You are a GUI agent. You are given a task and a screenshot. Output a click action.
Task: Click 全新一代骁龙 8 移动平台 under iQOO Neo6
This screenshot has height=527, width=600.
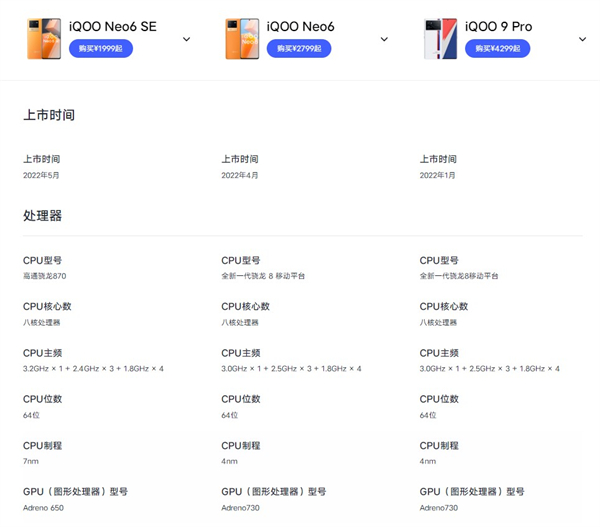tap(263, 276)
